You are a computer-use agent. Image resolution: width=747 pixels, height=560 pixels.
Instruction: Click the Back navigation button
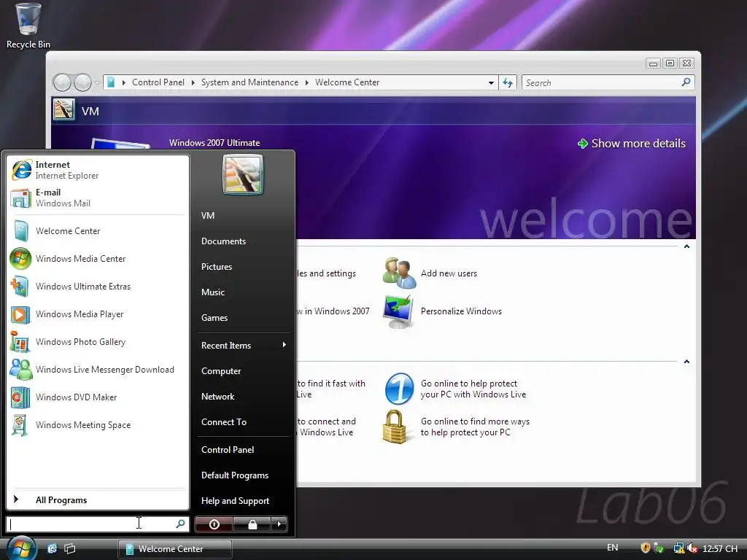pyautogui.click(x=62, y=83)
